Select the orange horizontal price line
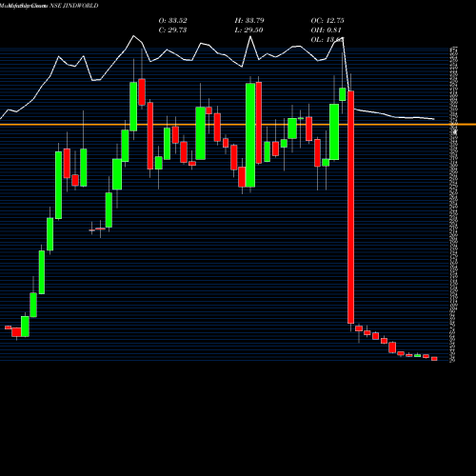476x476 pixels. point(238,125)
